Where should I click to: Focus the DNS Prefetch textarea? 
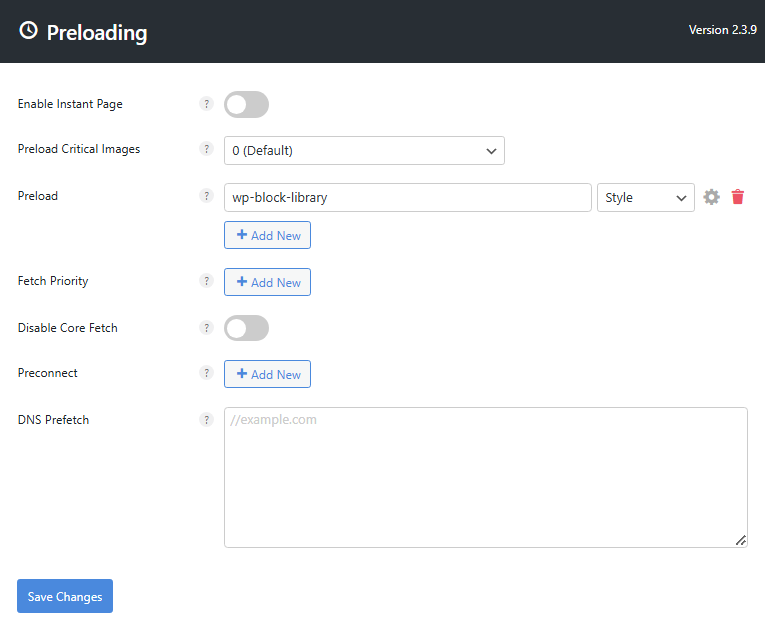pyautogui.click(x=485, y=477)
